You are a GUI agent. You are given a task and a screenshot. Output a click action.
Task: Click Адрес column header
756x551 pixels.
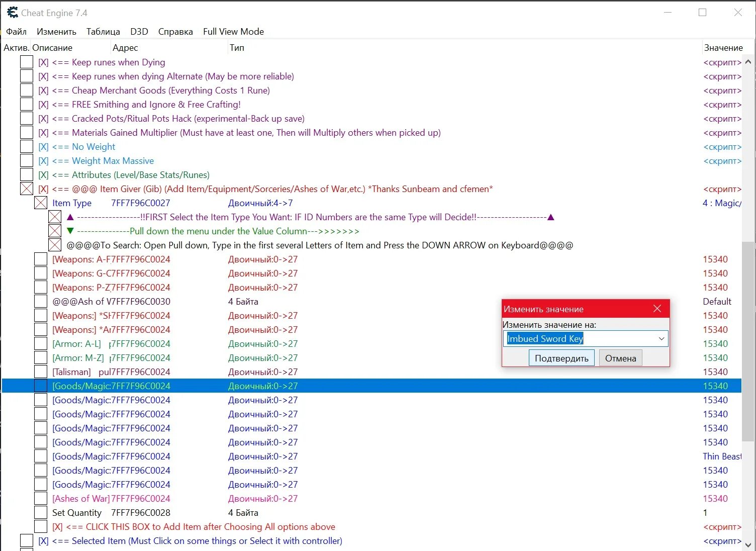(169, 48)
